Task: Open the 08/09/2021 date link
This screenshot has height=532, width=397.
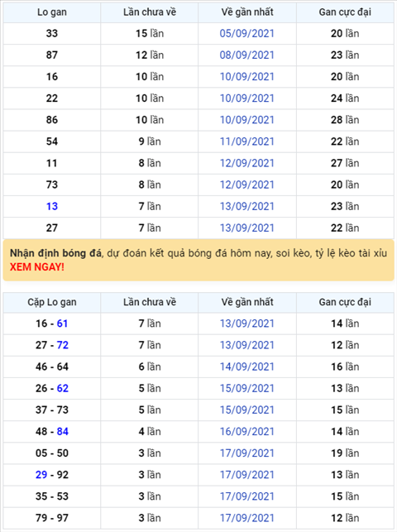Action: point(246,55)
